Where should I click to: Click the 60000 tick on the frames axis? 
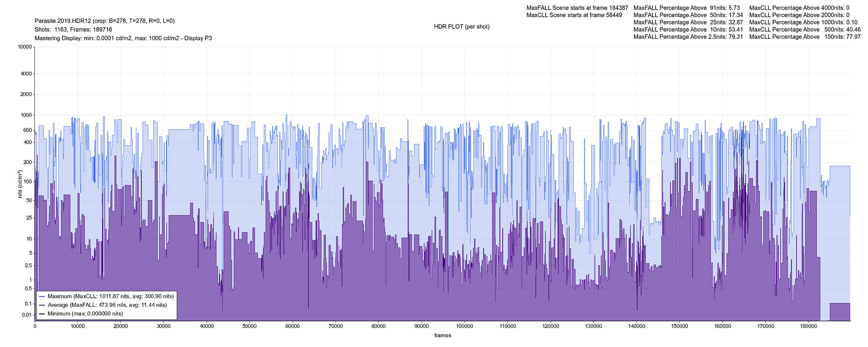292,326
